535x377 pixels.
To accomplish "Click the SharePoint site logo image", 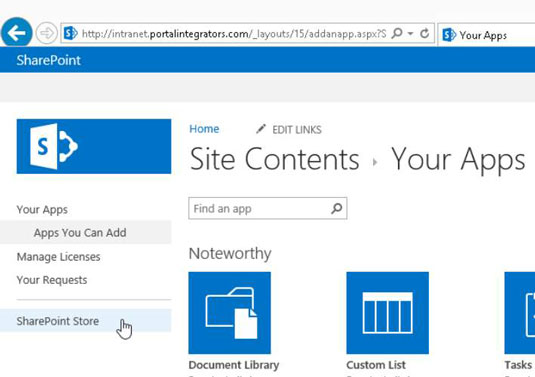I will 94,146.
